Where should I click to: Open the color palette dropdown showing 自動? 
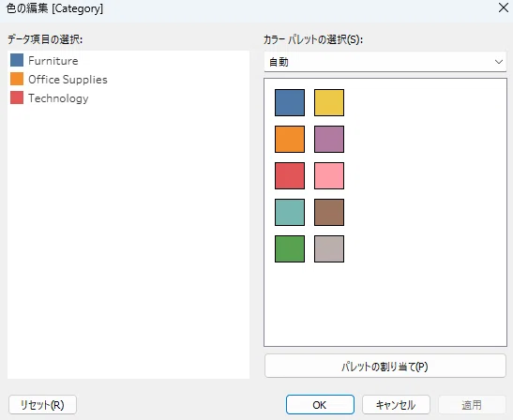click(385, 62)
